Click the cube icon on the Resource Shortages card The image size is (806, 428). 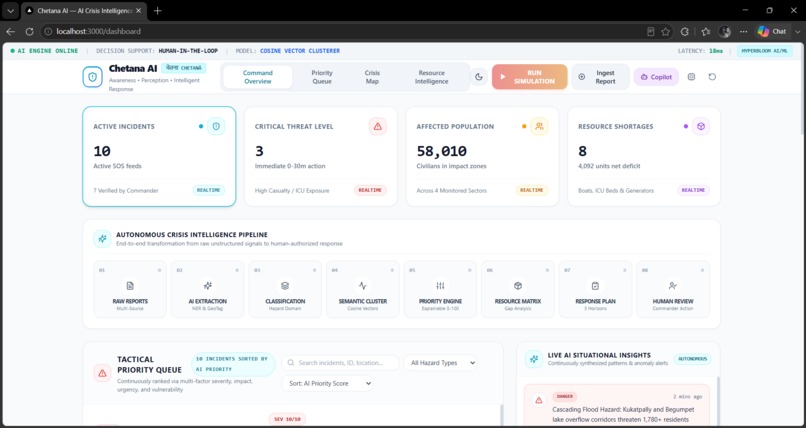pyautogui.click(x=701, y=126)
